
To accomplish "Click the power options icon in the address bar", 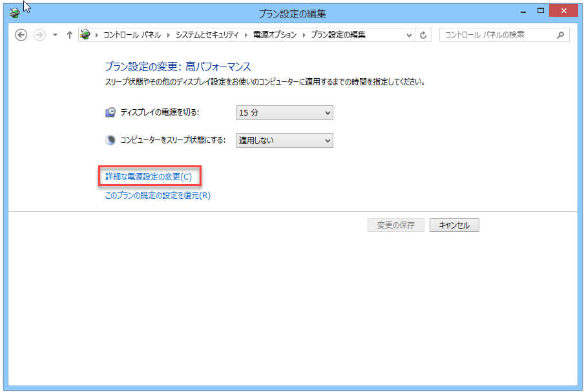I will [85, 35].
